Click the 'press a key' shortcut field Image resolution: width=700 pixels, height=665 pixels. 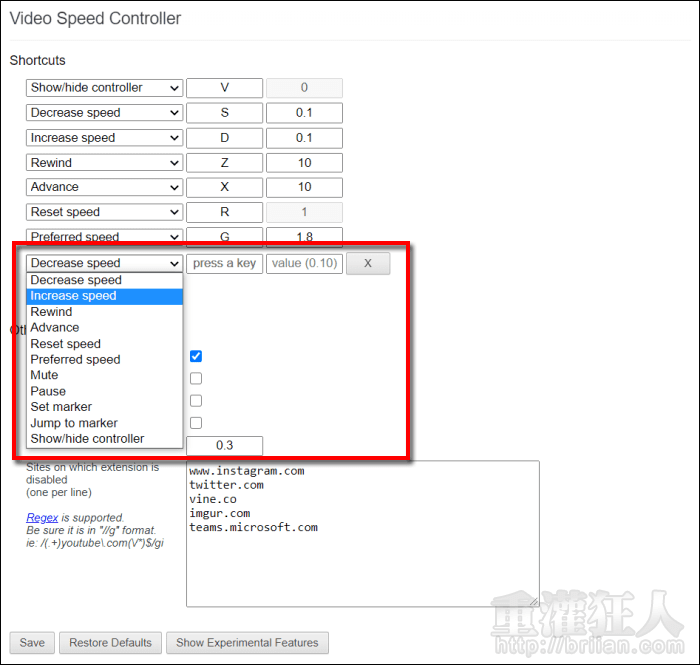[x=224, y=263]
